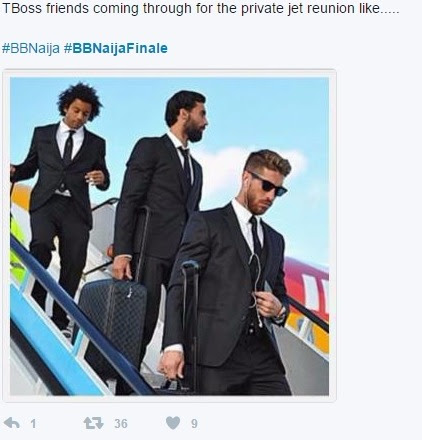Click the blue stair railing in the photo
Screen dimensions: 422x440
click(x=80, y=317)
